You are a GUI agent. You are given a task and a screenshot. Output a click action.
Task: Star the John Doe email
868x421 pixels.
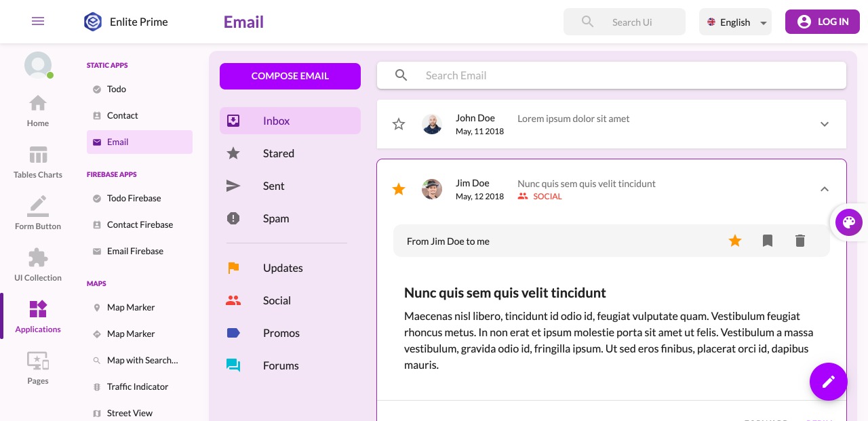point(399,124)
